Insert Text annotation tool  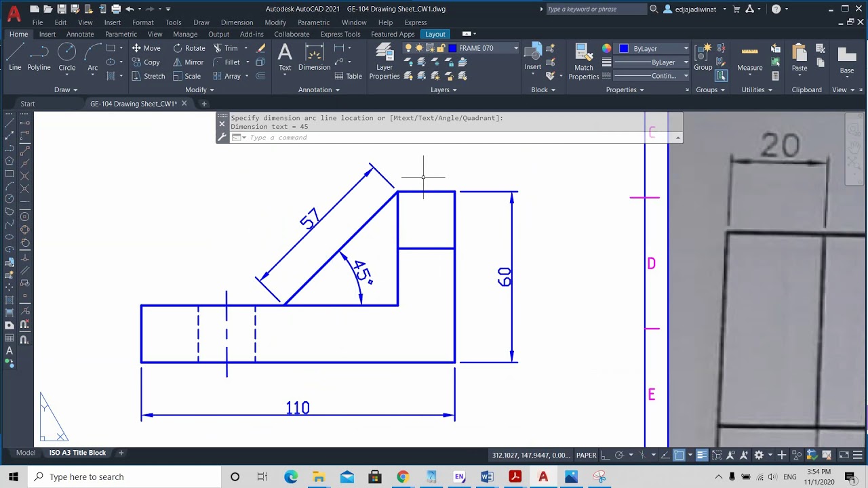coord(285,57)
